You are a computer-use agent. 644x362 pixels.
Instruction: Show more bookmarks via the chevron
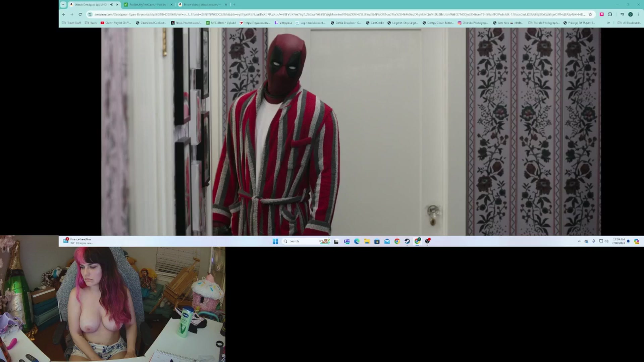pyautogui.click(x=608, y=23)
